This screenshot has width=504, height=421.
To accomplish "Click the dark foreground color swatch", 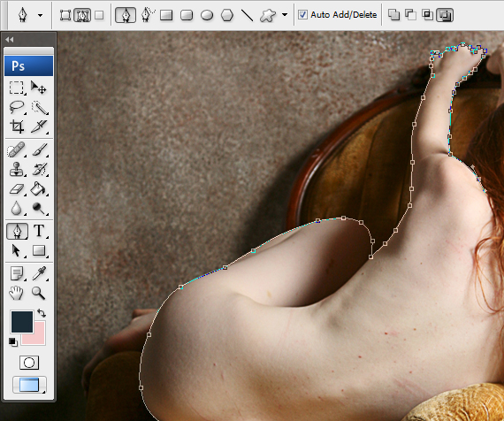I will [x=22, y=322].
